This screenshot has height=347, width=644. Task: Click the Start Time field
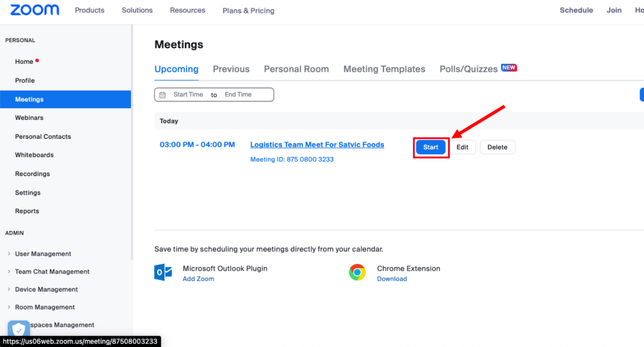click(x=188, y=95)
